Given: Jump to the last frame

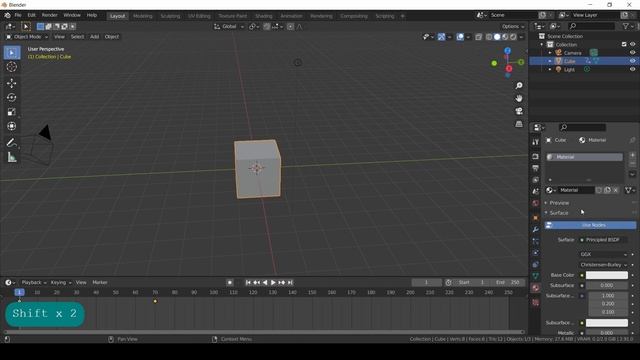Looking at the screenshot, I should pos(290,282).
